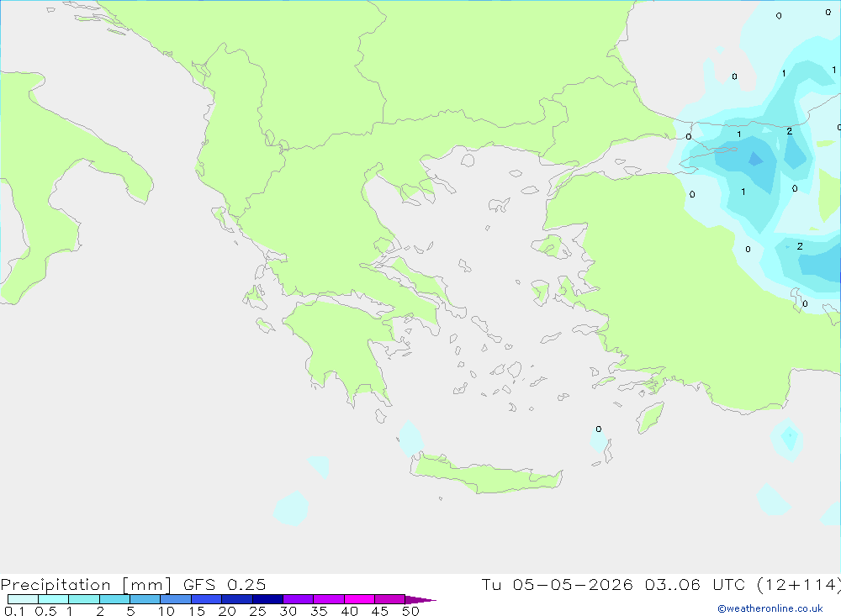Click legend label '10'
Image resolution: width=841 pixels, height=616 pixels.
point(167,611)
